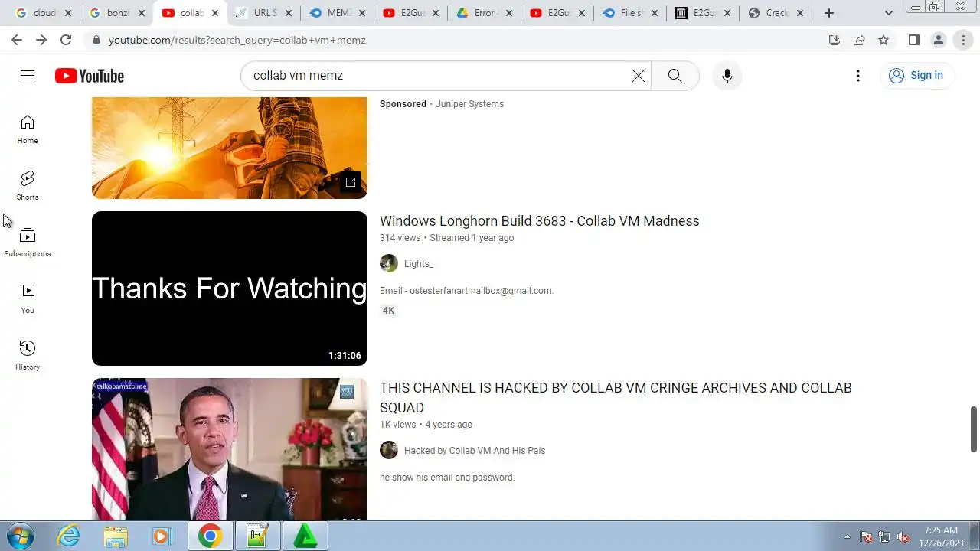Visit 'Hacked by Collab VM And His Pals' channel
The width and height of the screenshot is (980, 551).
[x=475, y=451]
